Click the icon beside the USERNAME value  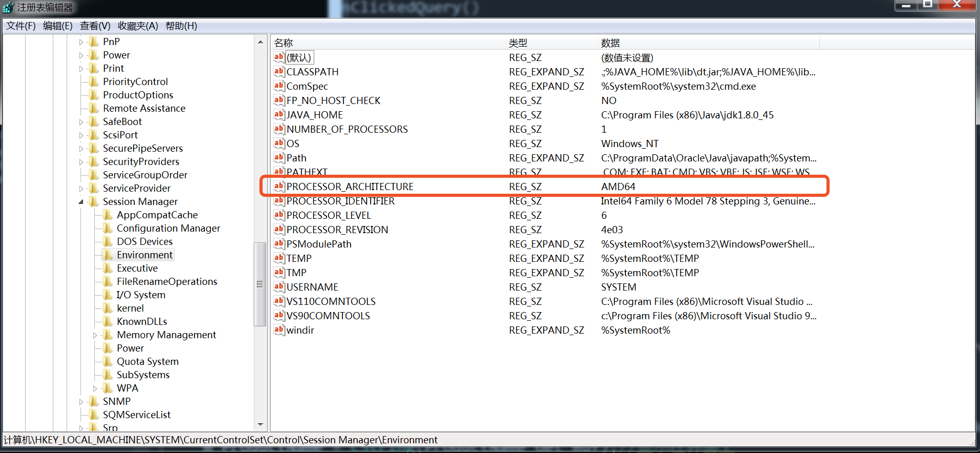point(279,287)
